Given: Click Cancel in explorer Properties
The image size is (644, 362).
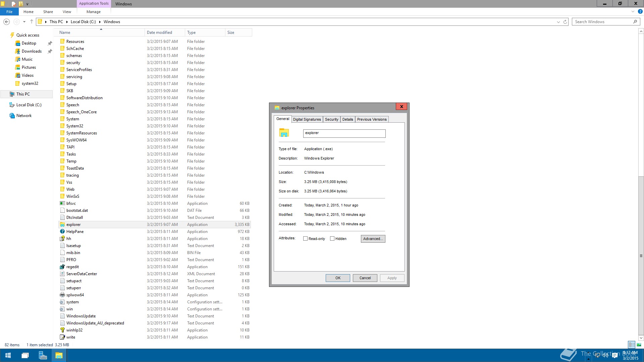Looking at the screenshot, I should (365, 278).
